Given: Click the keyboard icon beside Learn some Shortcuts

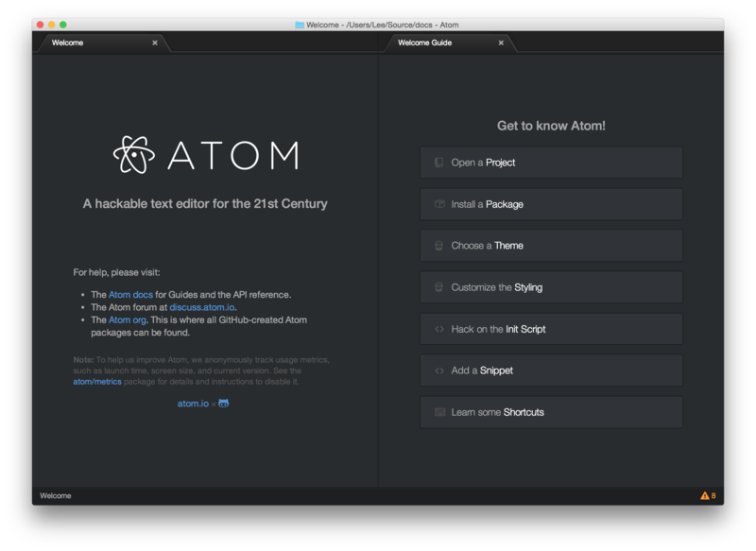Looking at the screenshot, I should tap(438, 412).
